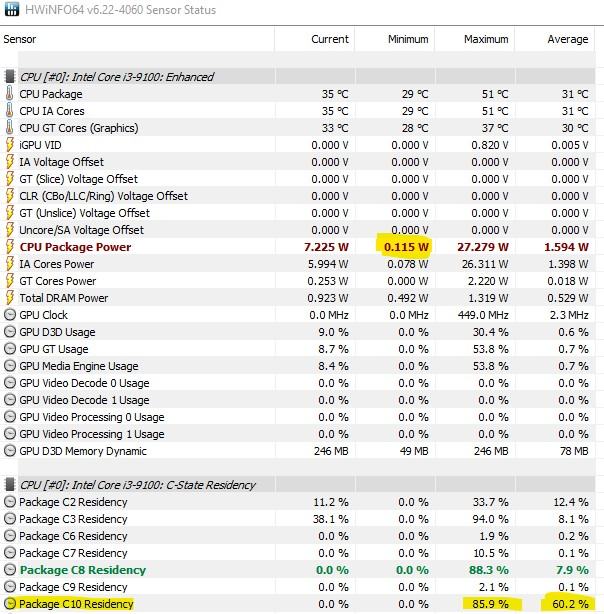This screenshot has width=604, height=614.
Task: Click the CPU Package Power lightning icon
Action: click(x=9, y=247)
